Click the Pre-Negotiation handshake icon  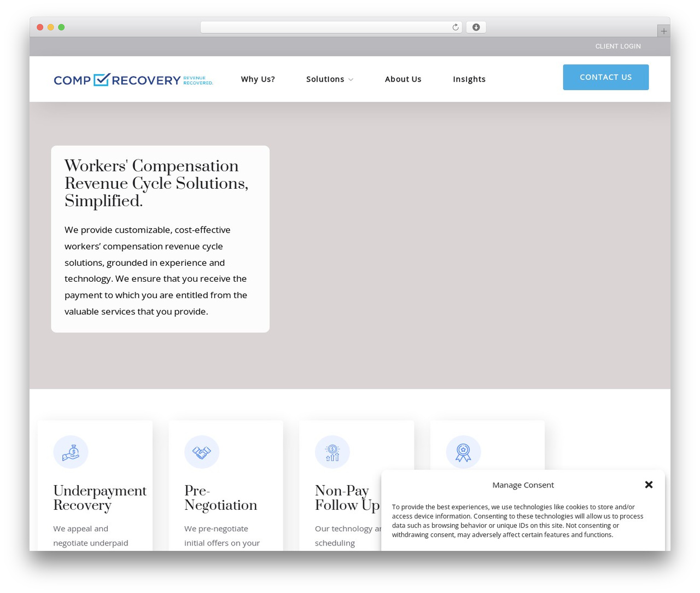(x=201, y=452)
